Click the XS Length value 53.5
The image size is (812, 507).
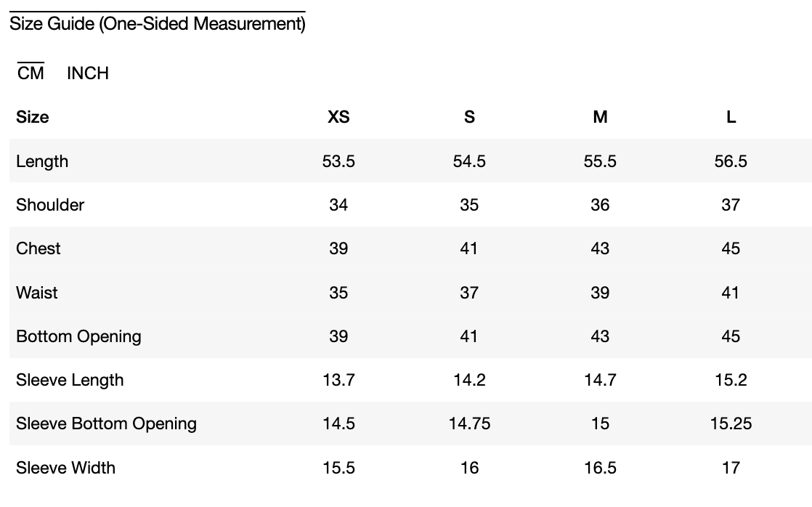coord(338,161)
